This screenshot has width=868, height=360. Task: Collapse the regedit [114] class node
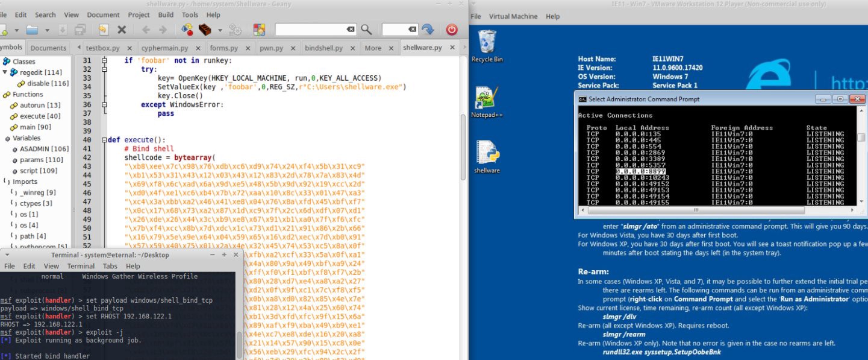pyautogui.click(x=5, y=72)
